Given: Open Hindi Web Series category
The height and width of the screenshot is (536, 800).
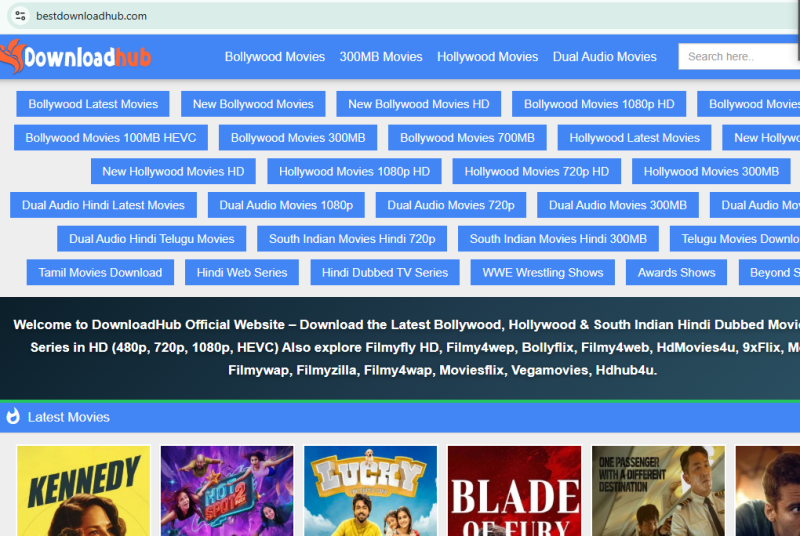Looking at the screenshot, I should coord(242,272).
